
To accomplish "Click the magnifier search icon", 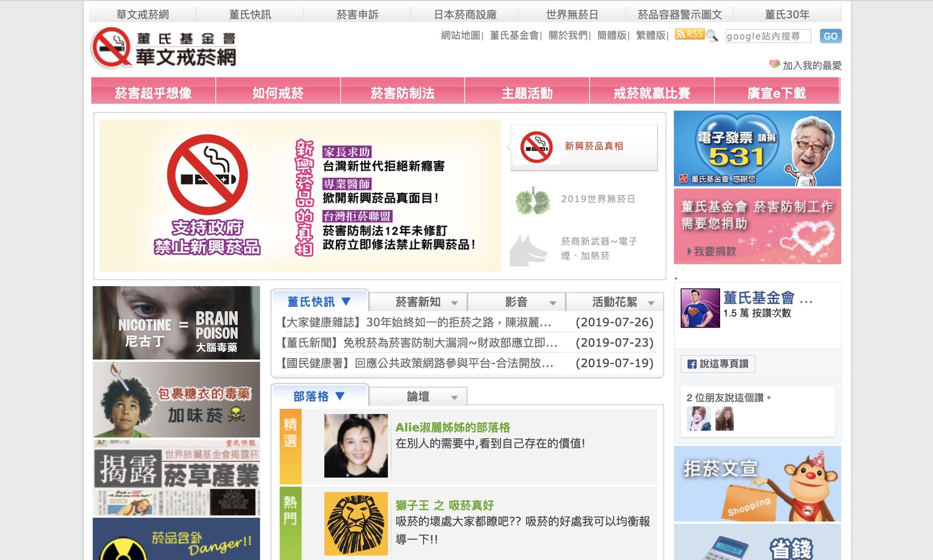I will (x=712, y=36).
